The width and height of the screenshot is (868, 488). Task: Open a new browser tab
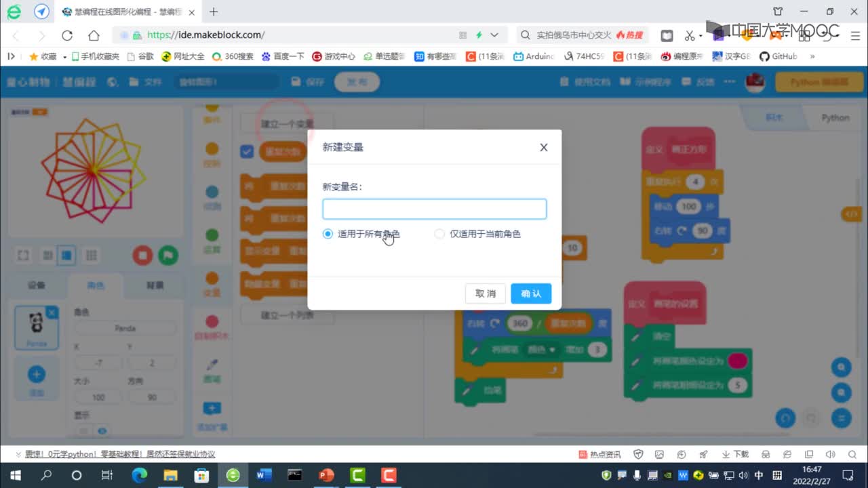point(214,12)
